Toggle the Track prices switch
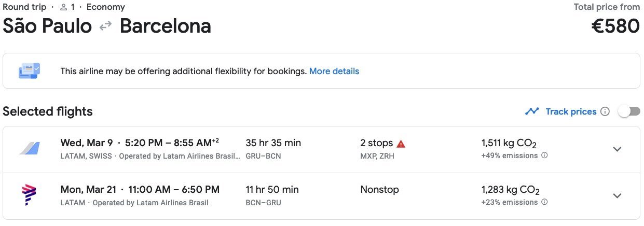This screenshot has height=226, width=644. pos(629,111)
